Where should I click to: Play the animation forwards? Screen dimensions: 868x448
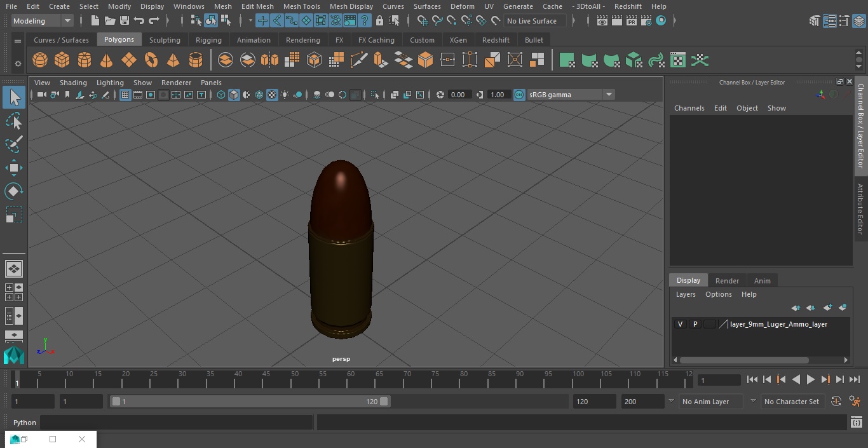tap(810, 379)
